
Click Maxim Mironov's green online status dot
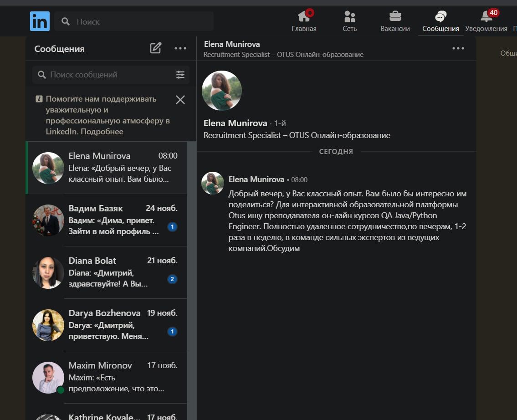[x=60, y=390]
